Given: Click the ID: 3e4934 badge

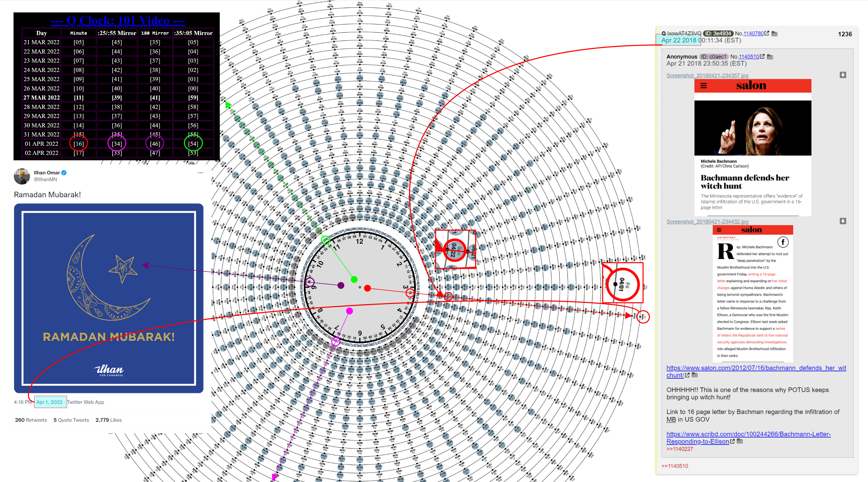Looking at the screenshot, I should click(718, 33).
